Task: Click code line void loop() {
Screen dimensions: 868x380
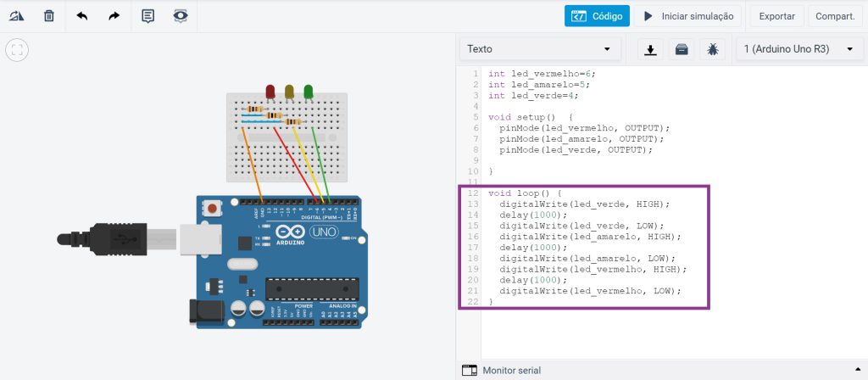Action: pos(526,193)
